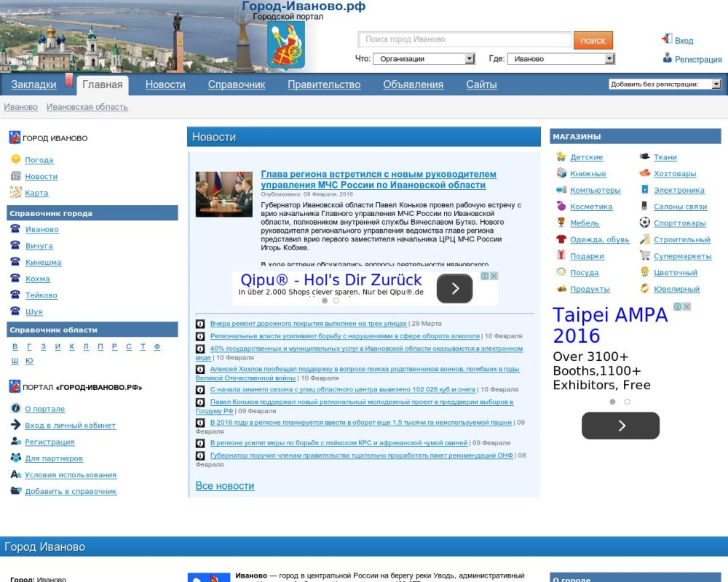Open the Что Организации dropdown
This screenshot has width=728, height=582.
click(x=424, y=59)
